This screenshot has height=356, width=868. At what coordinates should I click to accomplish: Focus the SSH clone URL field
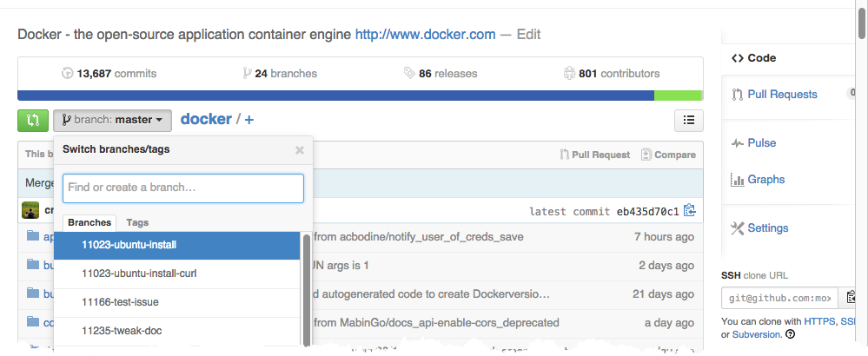(780, 298)
